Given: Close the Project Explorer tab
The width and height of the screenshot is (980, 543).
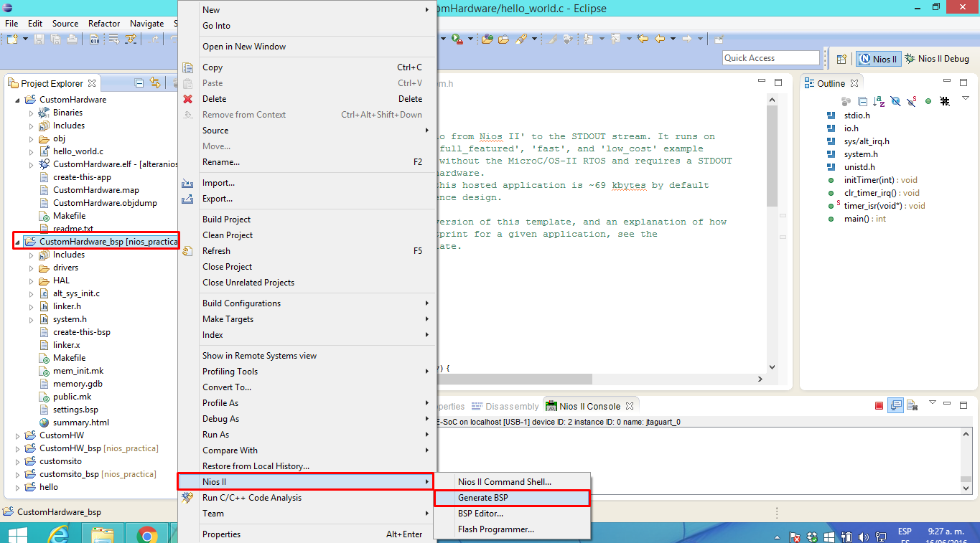Looking at the screenshot, I should 91,83.
